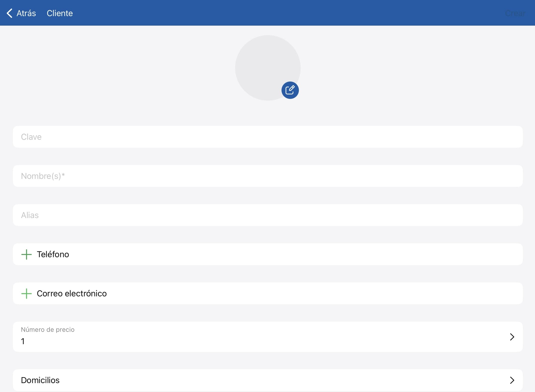This screenshot has width=535, height=392.
Task: Focus the Alias input field
Action: tap(268, 215)
